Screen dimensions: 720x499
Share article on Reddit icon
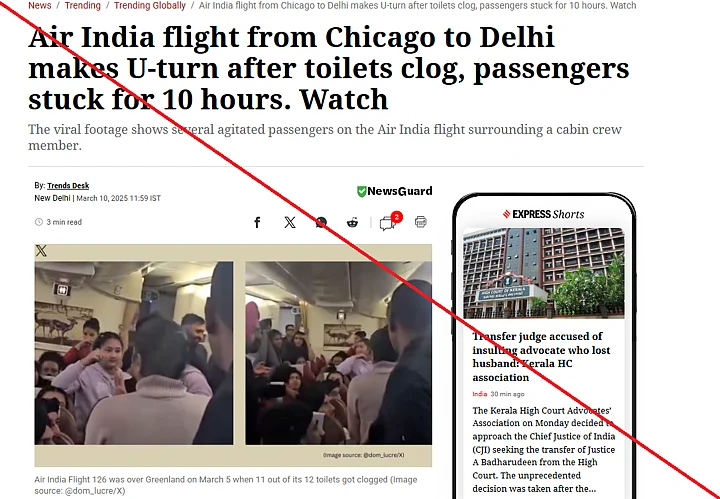352,223
